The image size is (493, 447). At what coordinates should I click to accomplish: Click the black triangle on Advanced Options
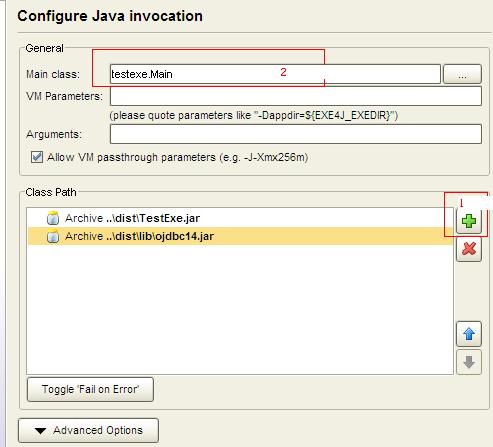point(41,431)
